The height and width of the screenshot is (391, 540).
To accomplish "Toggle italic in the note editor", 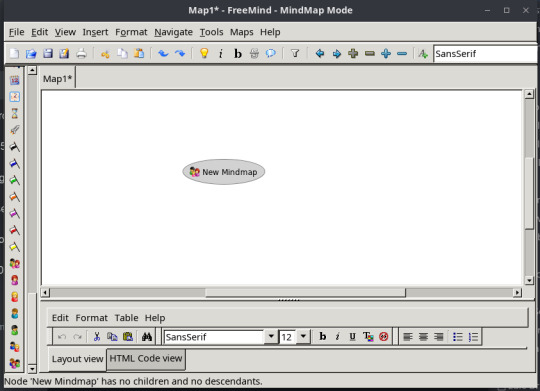I will click(338, 337).
